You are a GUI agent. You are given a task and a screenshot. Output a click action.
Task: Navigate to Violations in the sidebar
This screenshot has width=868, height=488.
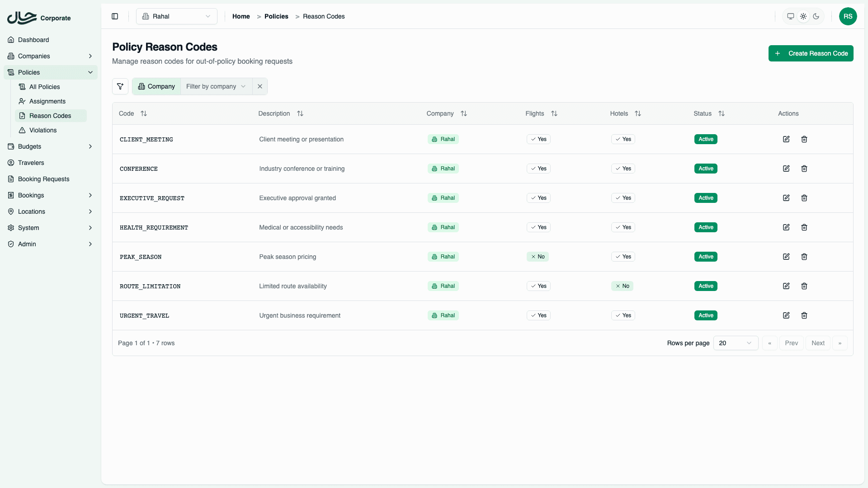click(43, 130)
